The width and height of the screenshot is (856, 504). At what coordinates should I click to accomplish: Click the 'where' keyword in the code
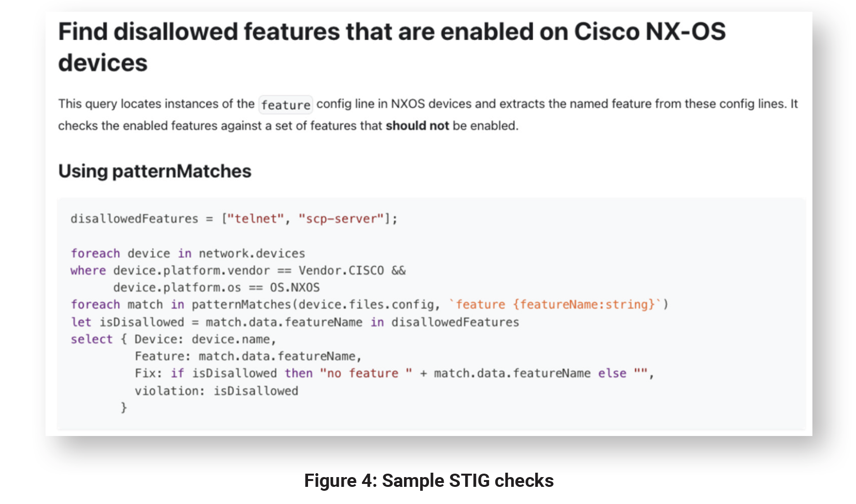[x=88, y=271]
